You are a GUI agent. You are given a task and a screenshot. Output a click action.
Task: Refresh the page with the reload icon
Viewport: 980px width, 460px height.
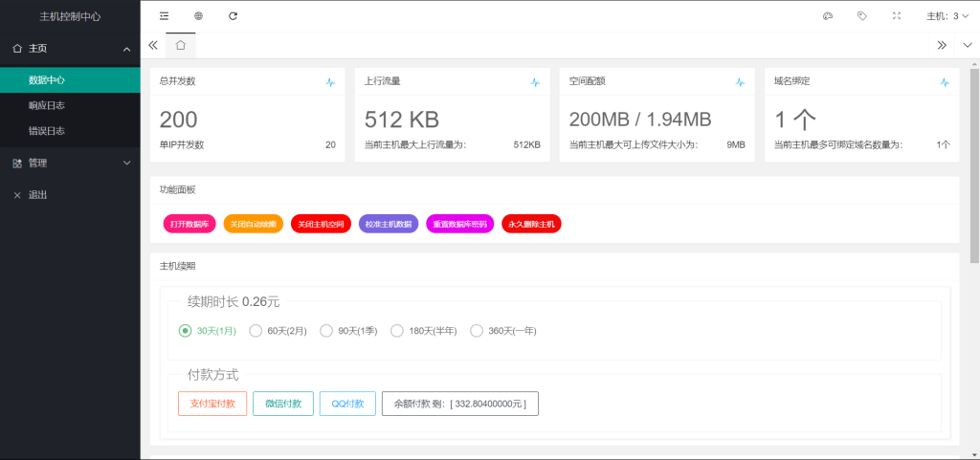pyautogui.click(x=234, y=15)
